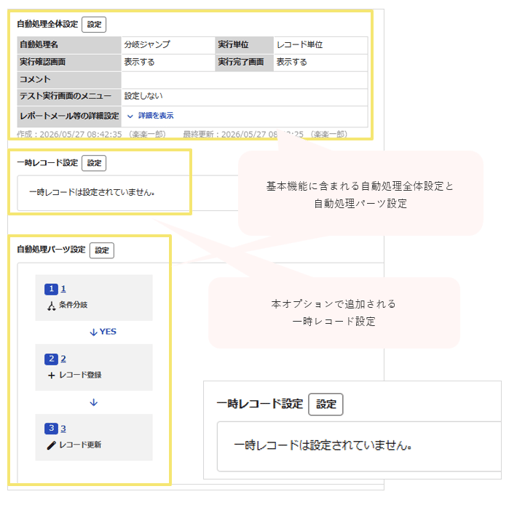Click the enlarged 一時レコード設定 heading
This screenshot has height=505, width=509.
[260, 404]
